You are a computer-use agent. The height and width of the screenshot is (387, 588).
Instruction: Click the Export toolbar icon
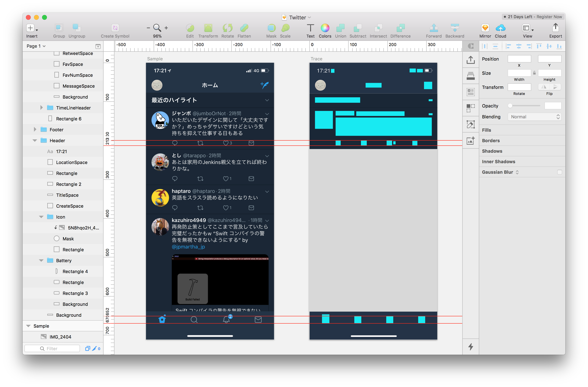tap(556, 28)
